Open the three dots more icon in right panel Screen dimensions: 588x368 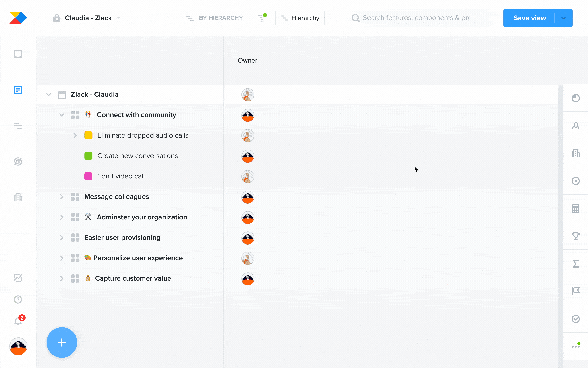(576, 346)
